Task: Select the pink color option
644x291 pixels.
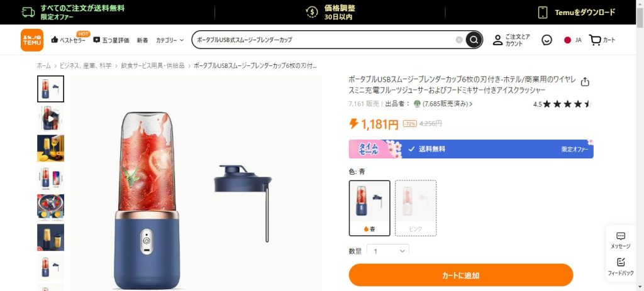Action: pos(416,208)
